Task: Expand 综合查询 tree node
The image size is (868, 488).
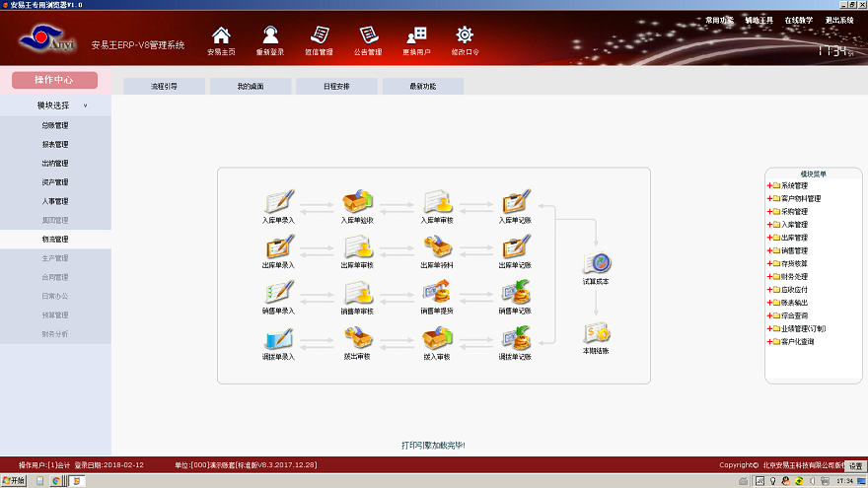Action: click(x=769, y=315)
